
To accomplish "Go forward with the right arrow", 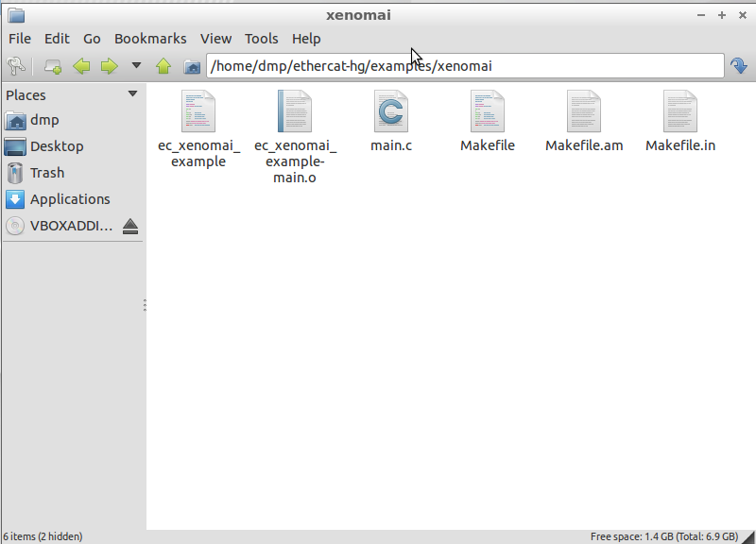I will tap(109, 66).
